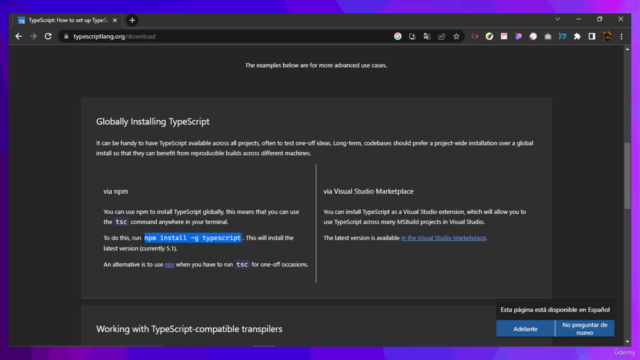Click 'Esta página está disponible en Español' text

(x=555, y=310)
